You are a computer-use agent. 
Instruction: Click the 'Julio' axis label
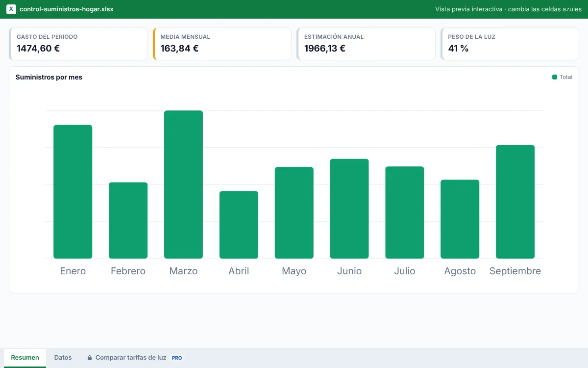(x=405, y=271)
